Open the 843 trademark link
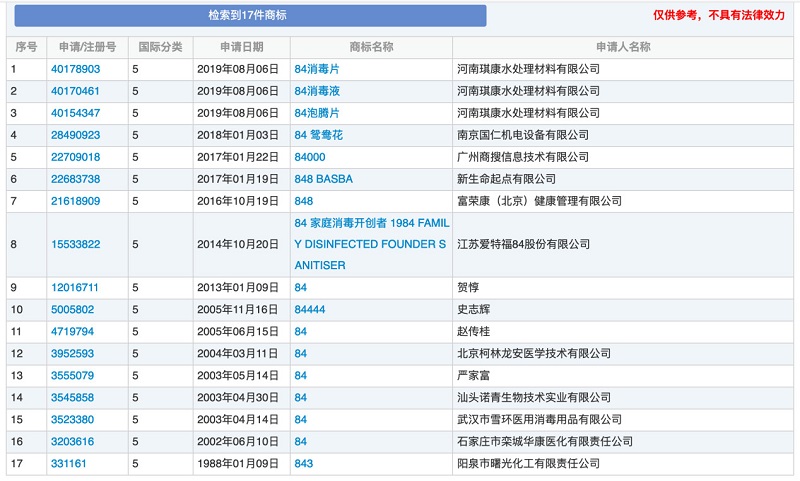This screenshot has width=800, height=481. coord(303,464)
